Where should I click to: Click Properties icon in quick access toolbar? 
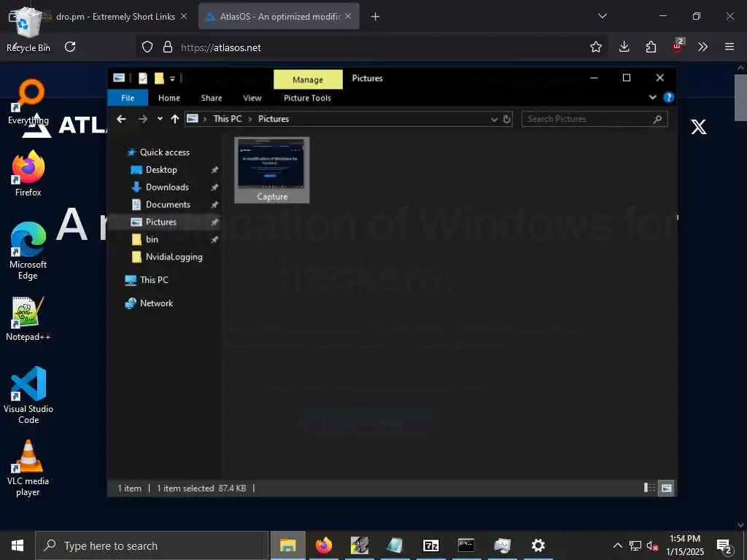click(x=142, y=78)
